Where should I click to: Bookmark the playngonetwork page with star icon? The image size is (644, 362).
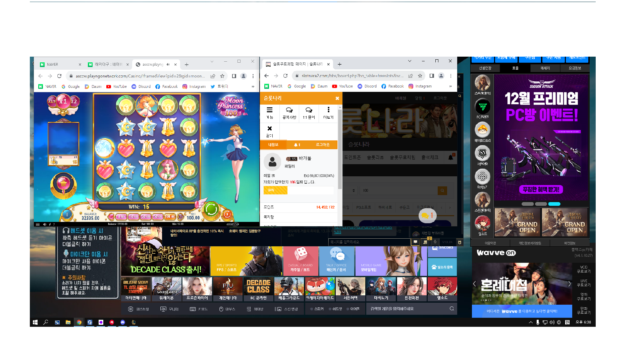(222, 76)
